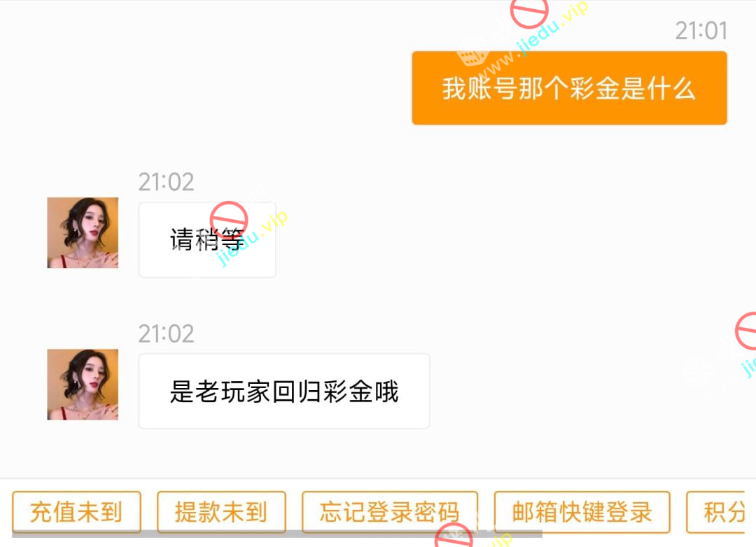Open the agent avatar beside 是老玩家回归彩金哦

(83, 385)
